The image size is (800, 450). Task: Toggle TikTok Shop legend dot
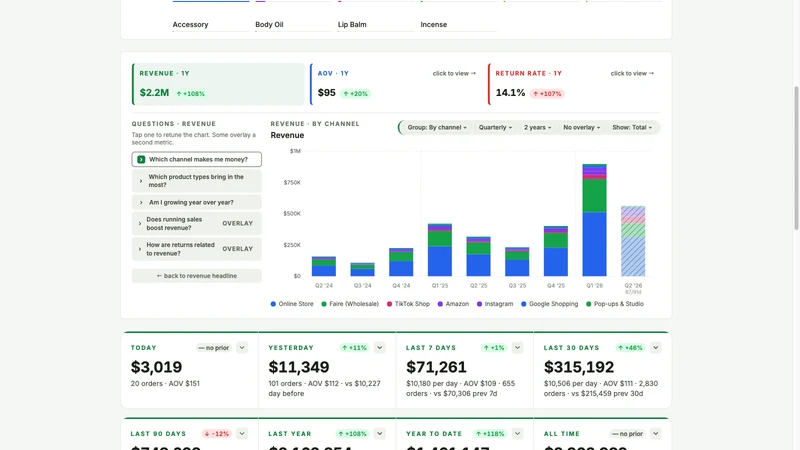[389, 304]
